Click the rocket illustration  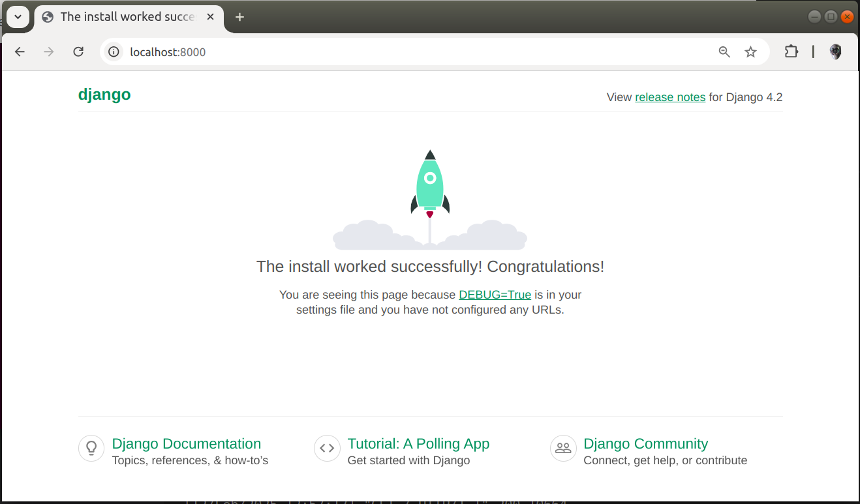coord(430,200)
